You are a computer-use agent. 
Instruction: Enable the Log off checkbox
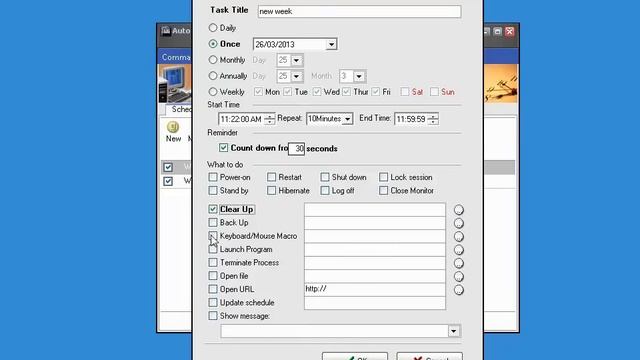[325, 190]
